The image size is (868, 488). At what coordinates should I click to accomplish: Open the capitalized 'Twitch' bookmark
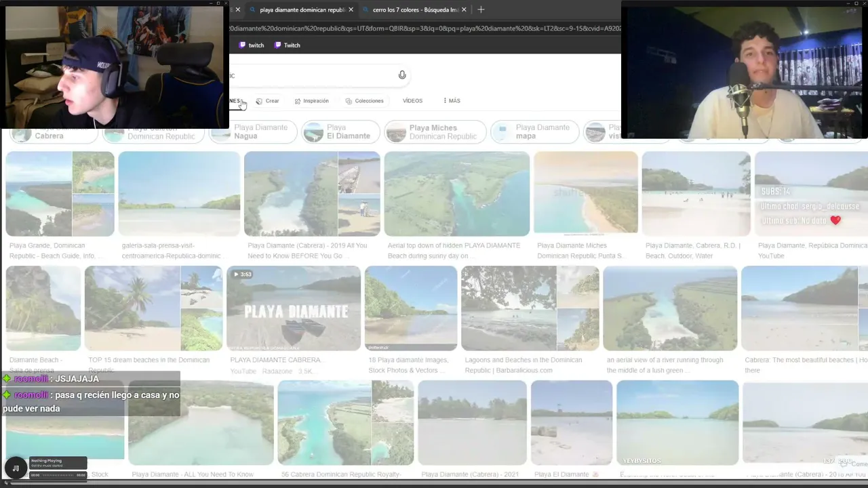(287, 45)
